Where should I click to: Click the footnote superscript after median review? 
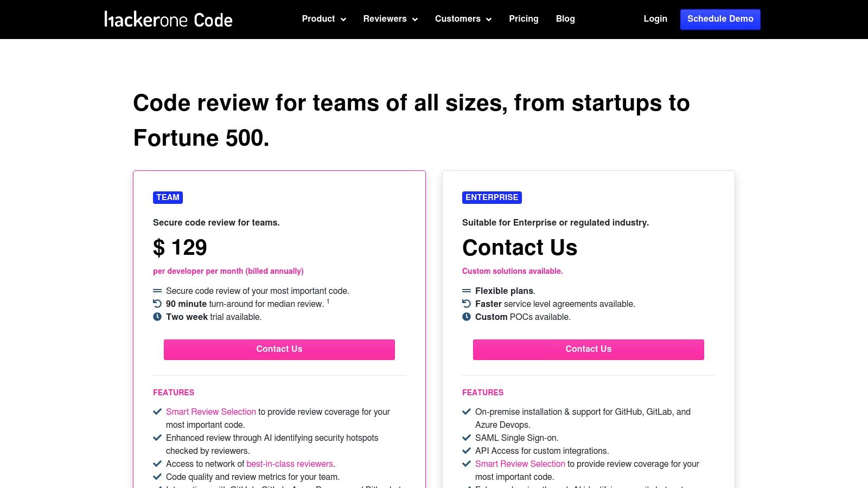(x=328, y=300)
